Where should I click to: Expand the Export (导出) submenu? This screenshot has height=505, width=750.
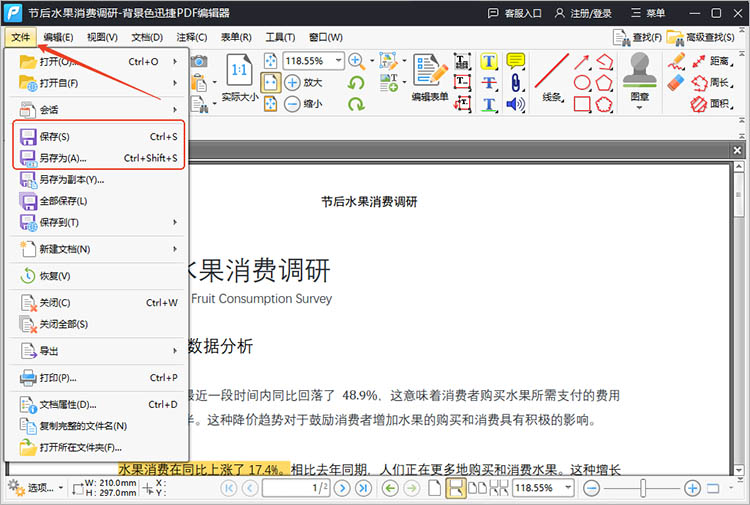tap(175, 351)
